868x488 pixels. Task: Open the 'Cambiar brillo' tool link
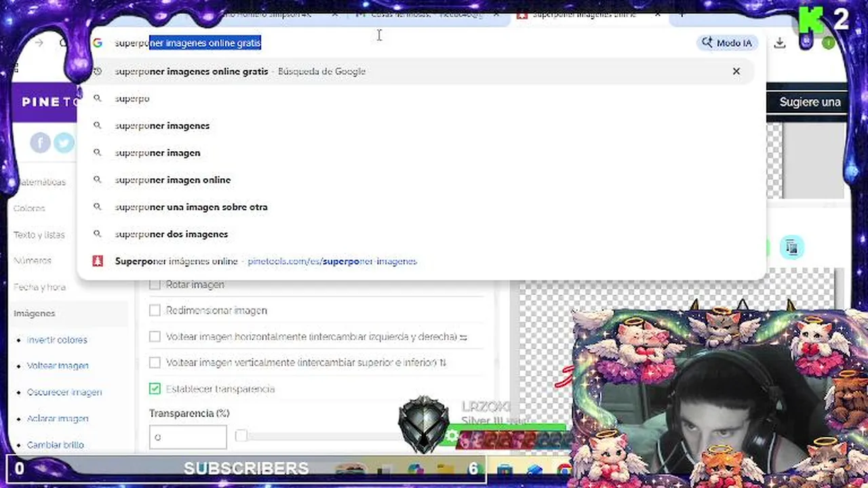[x=56, y=445]
